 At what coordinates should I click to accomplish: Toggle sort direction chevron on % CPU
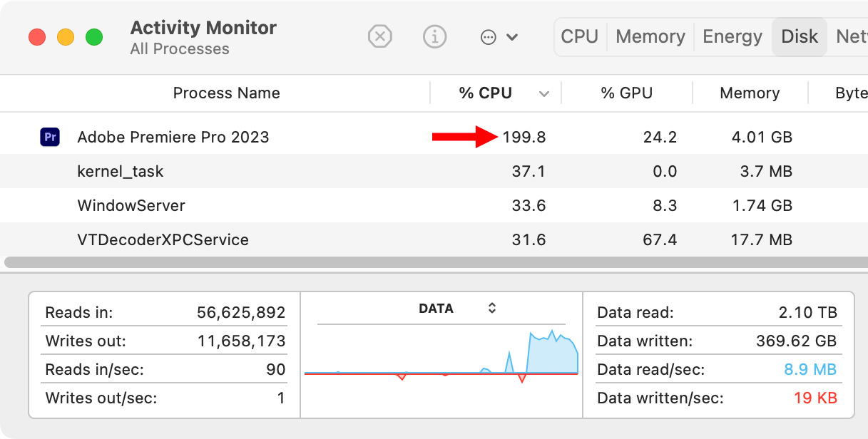544,94
